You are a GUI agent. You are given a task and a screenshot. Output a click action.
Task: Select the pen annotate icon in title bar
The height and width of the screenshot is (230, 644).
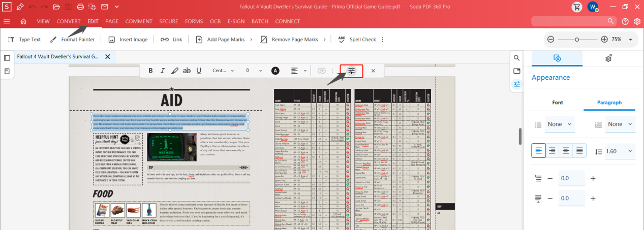pos(20,7)
